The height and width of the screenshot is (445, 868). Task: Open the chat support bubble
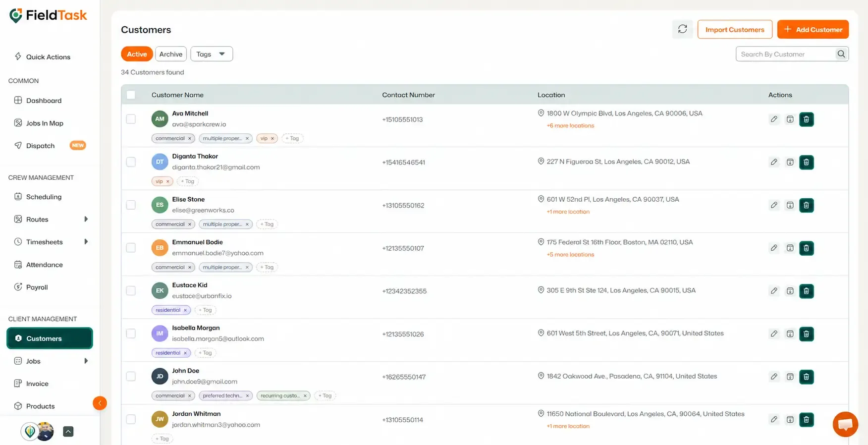[845, 424]
